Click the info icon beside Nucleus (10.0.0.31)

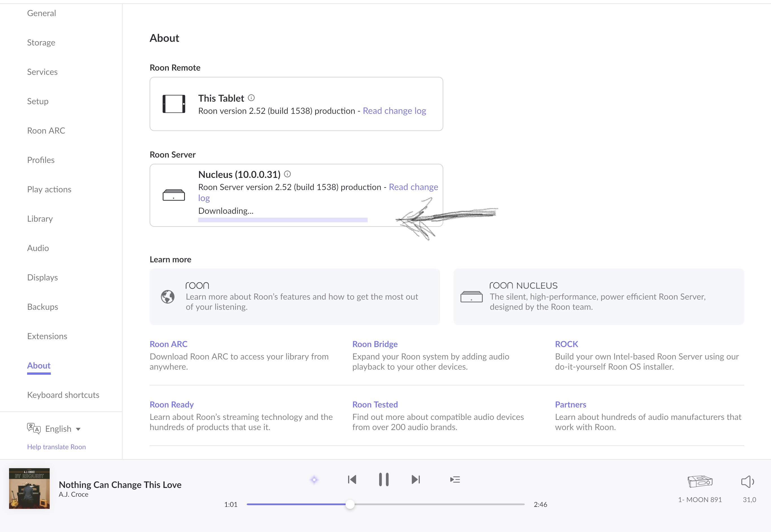click(x=288, y=174)
